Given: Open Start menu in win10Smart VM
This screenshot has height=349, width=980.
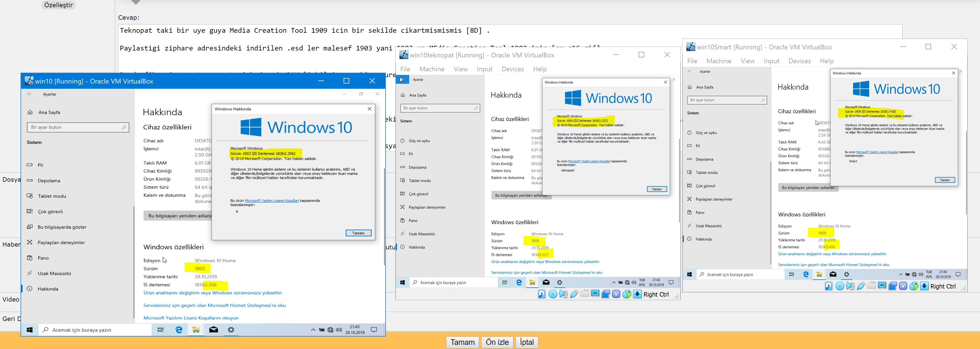Looking at the screenshot, I should (689, 274).
